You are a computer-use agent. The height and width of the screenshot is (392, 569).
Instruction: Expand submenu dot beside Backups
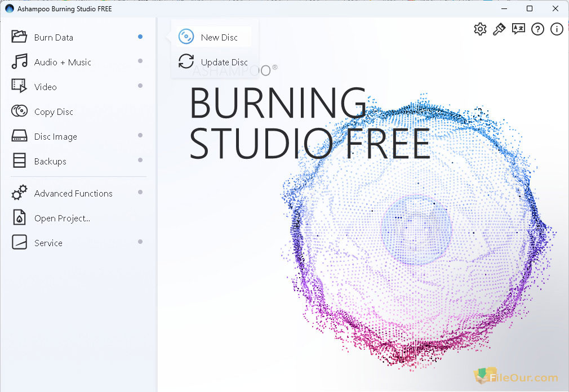140,160
